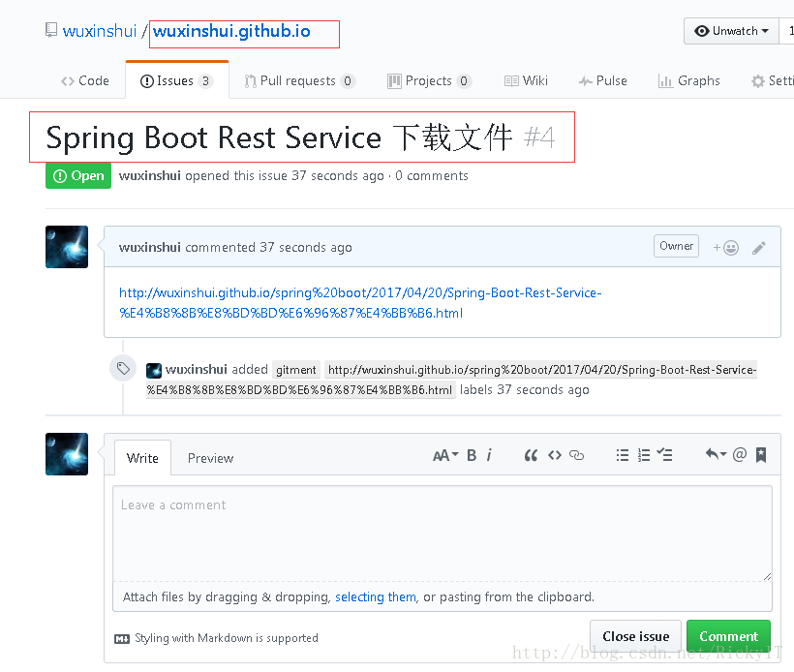This screenshot has width=794, height=672.
Task: Click wuxinshui in the comment header
Action: click(x=149, y=247)
